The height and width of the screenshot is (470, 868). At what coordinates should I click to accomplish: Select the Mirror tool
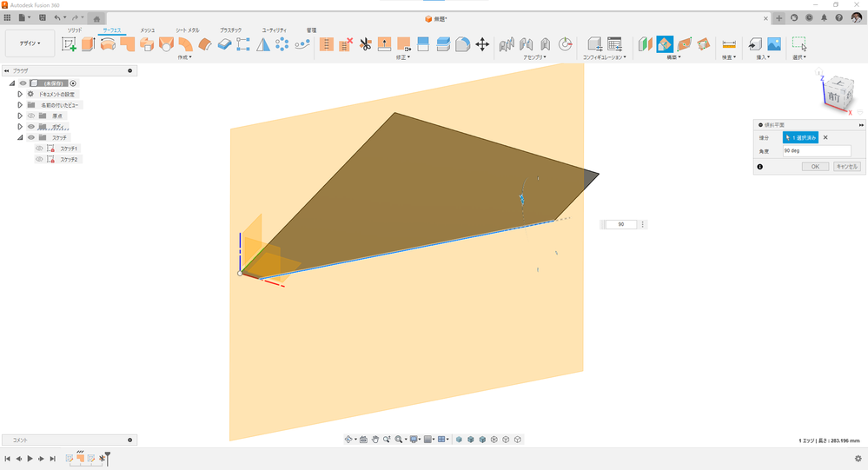(x=263, y=44)
